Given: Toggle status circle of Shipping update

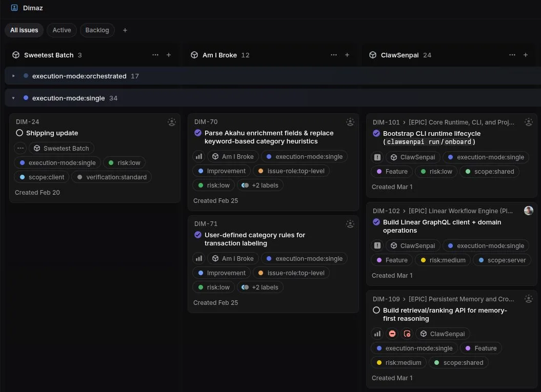Looking at the screenshot, I should 19,133.
